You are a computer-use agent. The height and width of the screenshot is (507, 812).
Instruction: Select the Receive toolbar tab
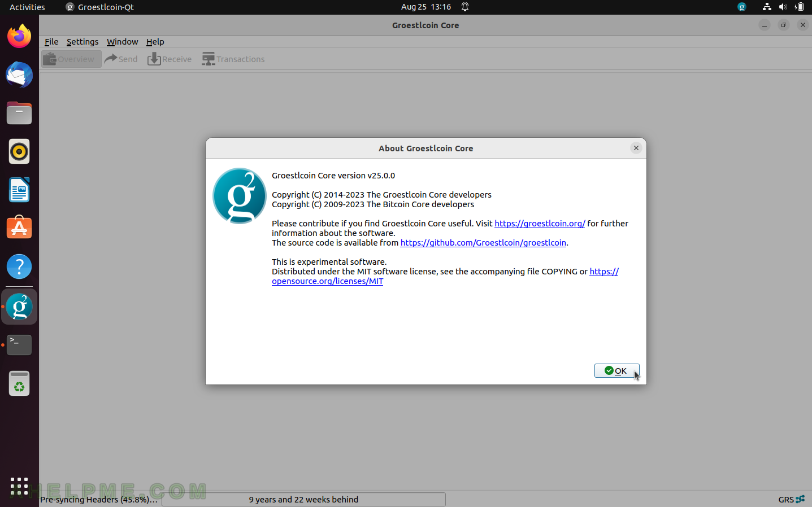170,59
